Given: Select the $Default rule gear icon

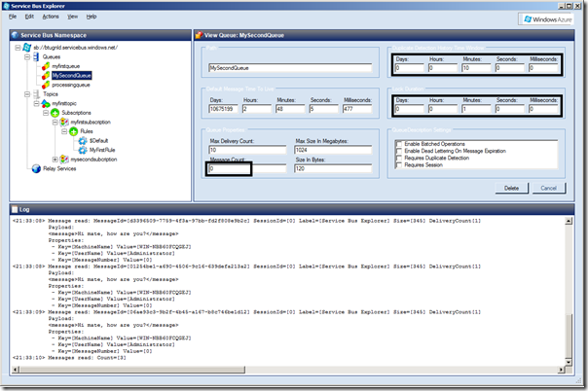Looking at the screenshot, I should tap(83, 141).
